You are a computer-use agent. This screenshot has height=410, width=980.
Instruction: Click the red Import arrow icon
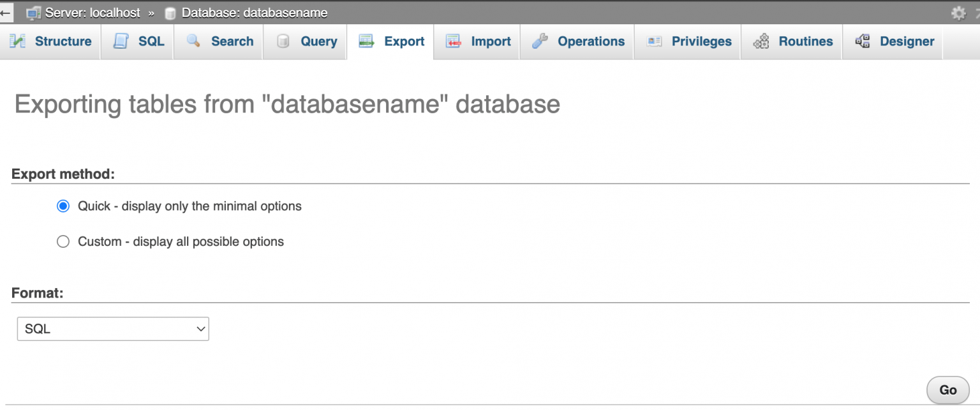(454, 41)
